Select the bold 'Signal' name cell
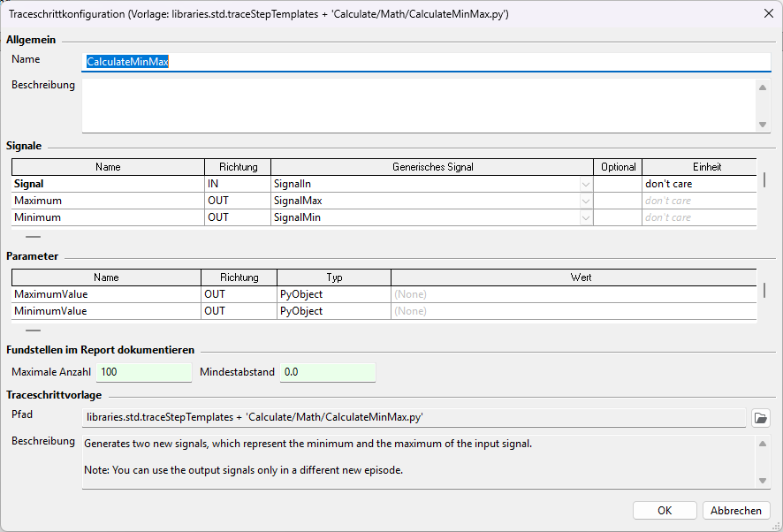783x532 pixels. tap(108, 184)
